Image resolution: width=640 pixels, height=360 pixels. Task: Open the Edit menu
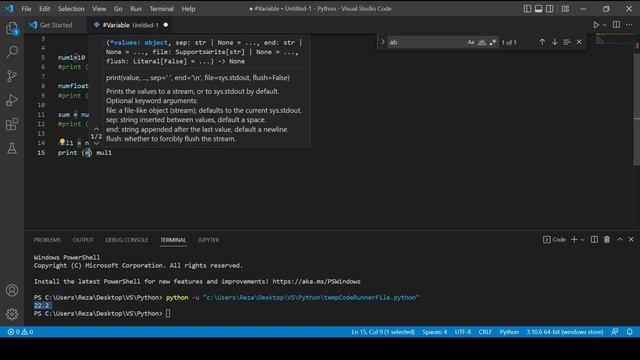click(44, 9)
